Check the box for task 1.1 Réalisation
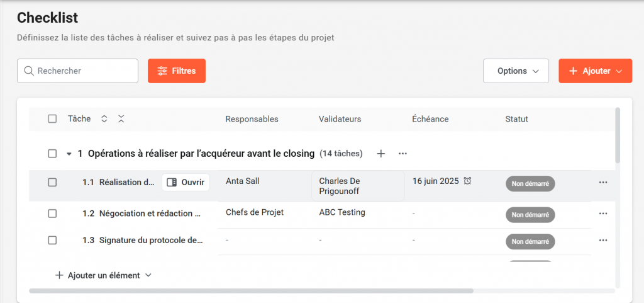 pos(52,182)
